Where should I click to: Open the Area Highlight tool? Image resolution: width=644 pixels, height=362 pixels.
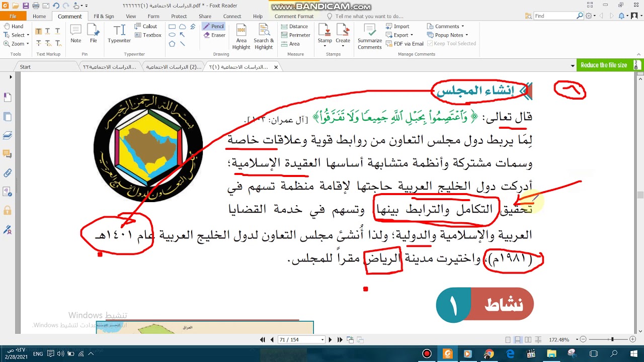[241, 37]
